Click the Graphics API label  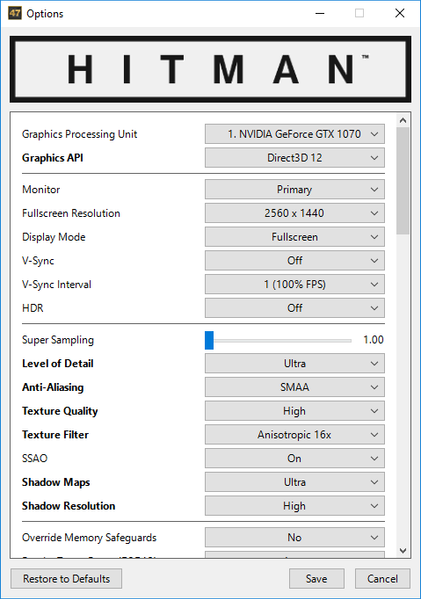tap(52, 158)
